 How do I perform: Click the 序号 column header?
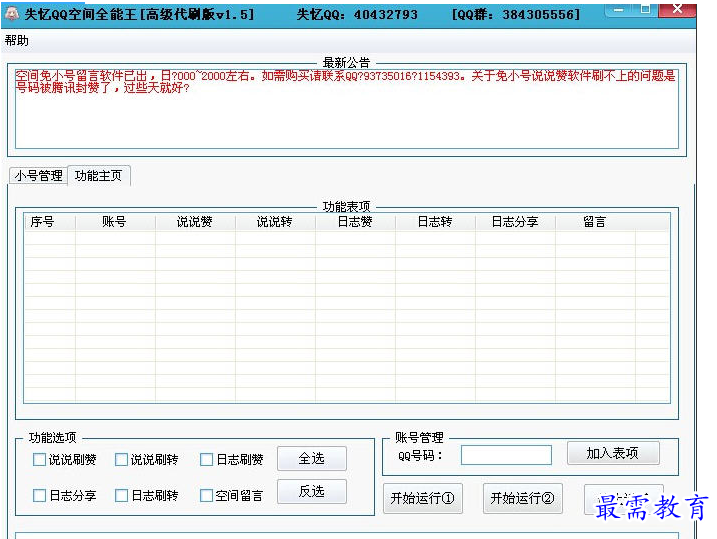[49, 222]
